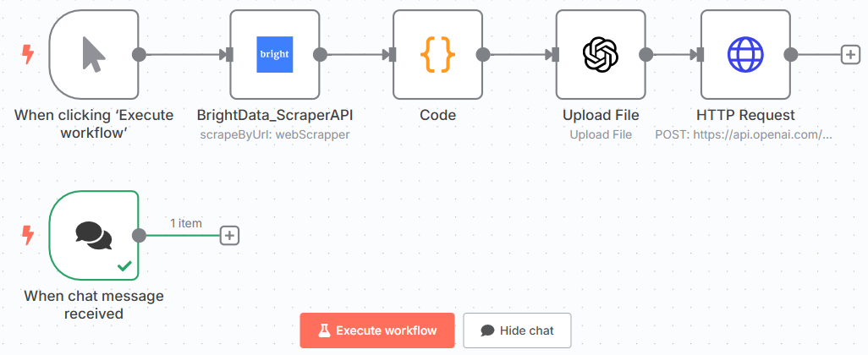The image size is (868, 355).
Task: Select the manual trigger node with cursor icon
Action: click(x=94, y=54)
